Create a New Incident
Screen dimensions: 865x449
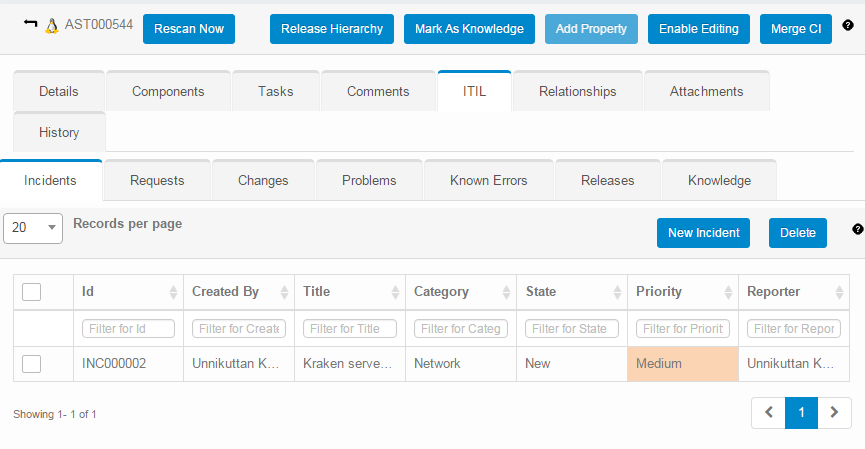click(x=703, y=233)
